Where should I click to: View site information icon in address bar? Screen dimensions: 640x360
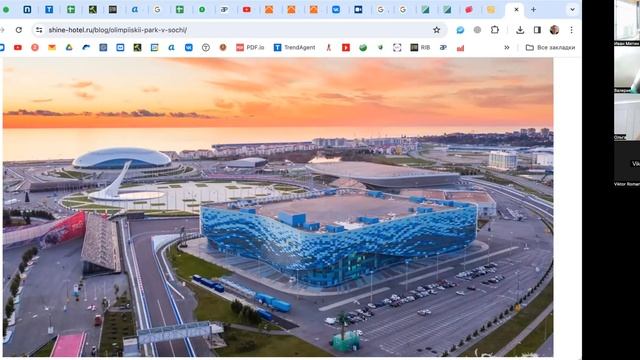[39, 30]
